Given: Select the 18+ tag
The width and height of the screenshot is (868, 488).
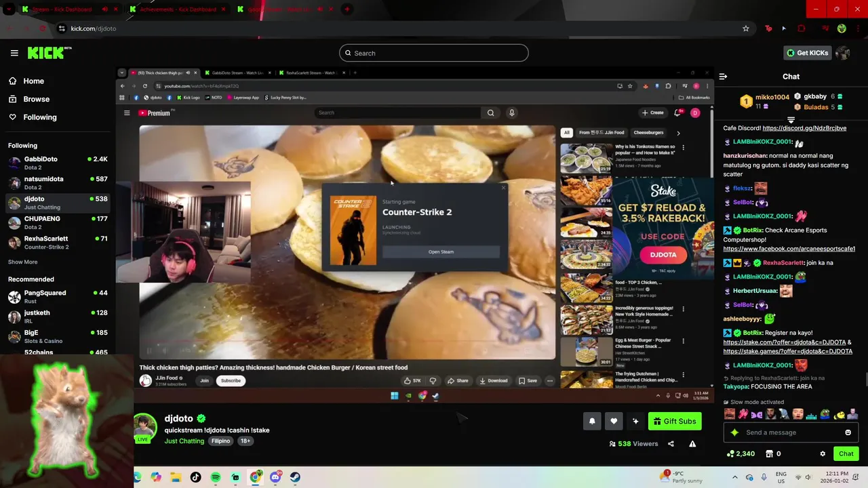Looking at the screenshot, I should [x=245, y=441].
